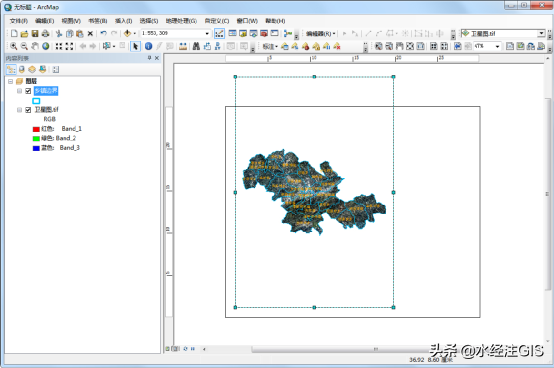Select the Measure ruler tool

click(x=183, y=46)
